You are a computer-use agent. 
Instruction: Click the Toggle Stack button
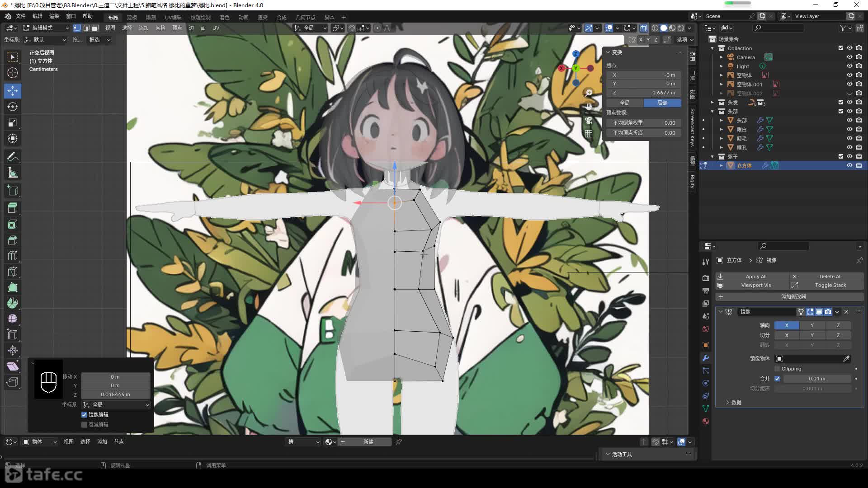pyautogui.click(x=827, y=285)
